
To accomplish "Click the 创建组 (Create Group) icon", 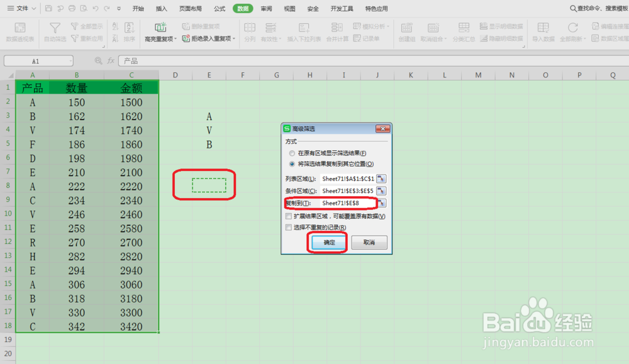I will 406,28.
